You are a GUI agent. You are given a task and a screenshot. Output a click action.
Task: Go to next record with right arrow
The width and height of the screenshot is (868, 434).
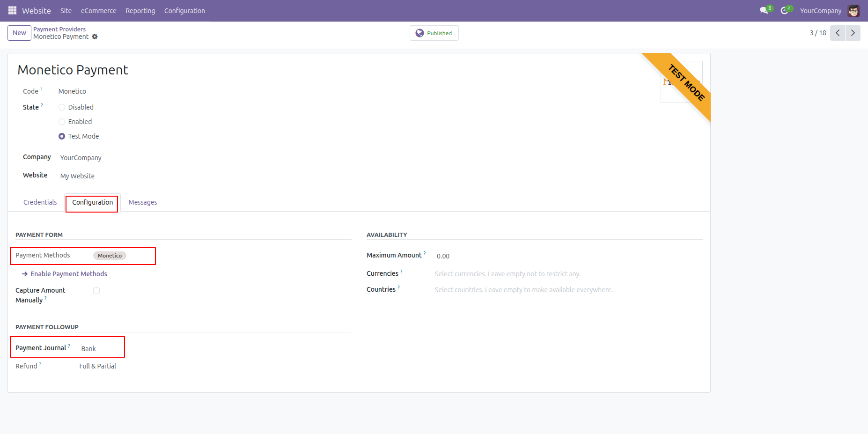[x=853, y=33]
